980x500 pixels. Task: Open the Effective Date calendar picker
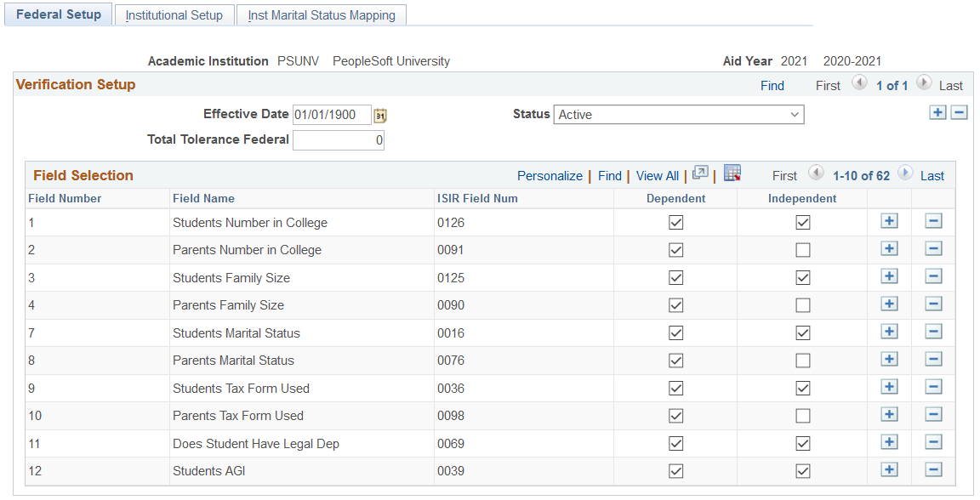tap(380, 114)
